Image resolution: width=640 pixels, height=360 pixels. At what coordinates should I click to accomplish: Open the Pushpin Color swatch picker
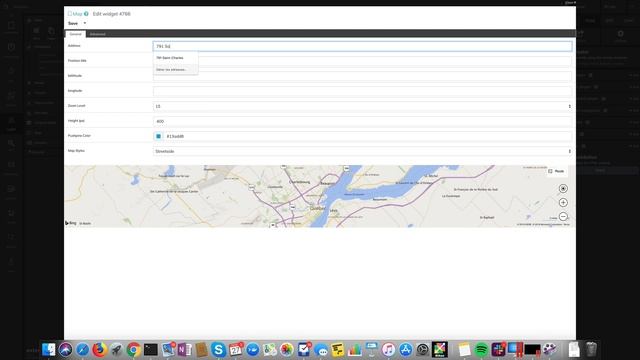click(x=158, y=136)
